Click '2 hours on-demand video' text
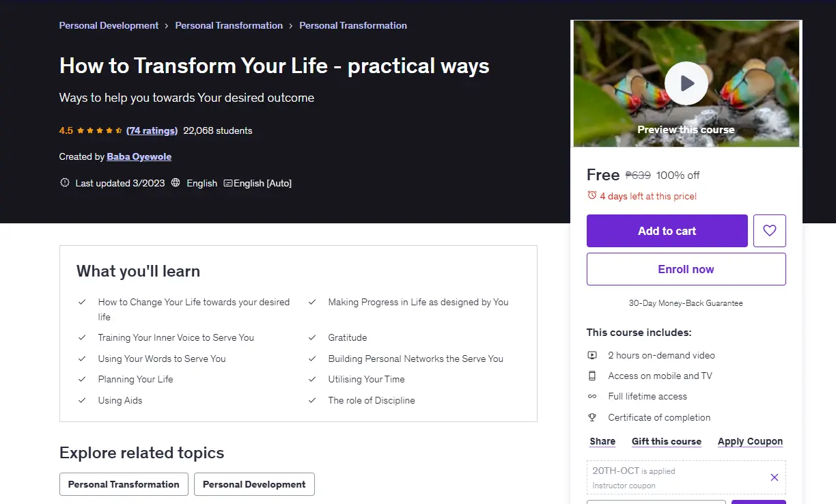This screenshot has height=504, width=836. click(662, 355)
